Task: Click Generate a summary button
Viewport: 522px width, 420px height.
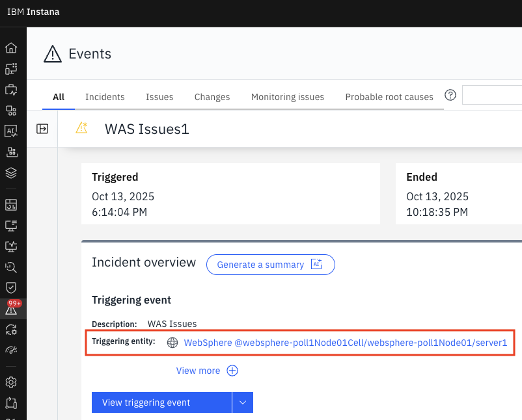Action: 270,265
